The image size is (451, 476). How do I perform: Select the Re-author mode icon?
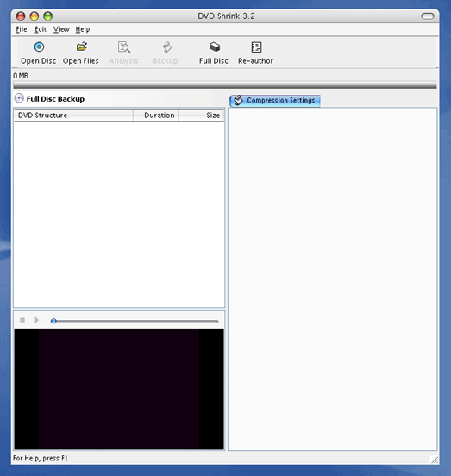(256, 47)
